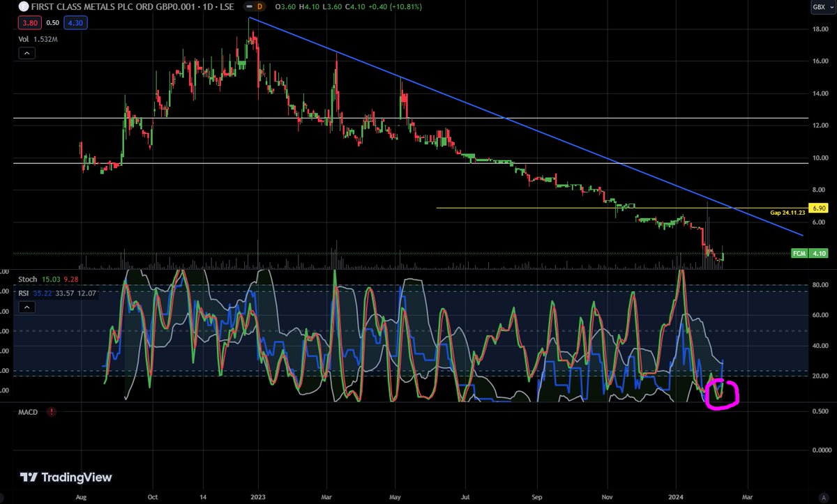Select the RSI indicator legend
The image size is (837, 504).
[58, 293]
